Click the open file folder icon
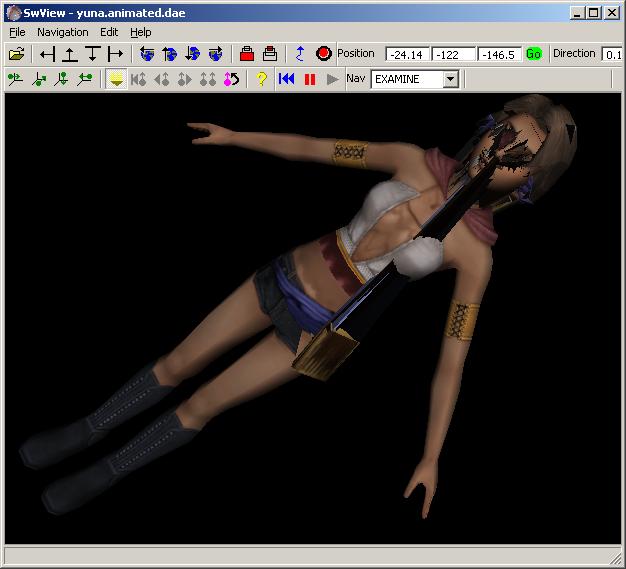The width and height of the screenshot is (626, 569). click(16, 54)
